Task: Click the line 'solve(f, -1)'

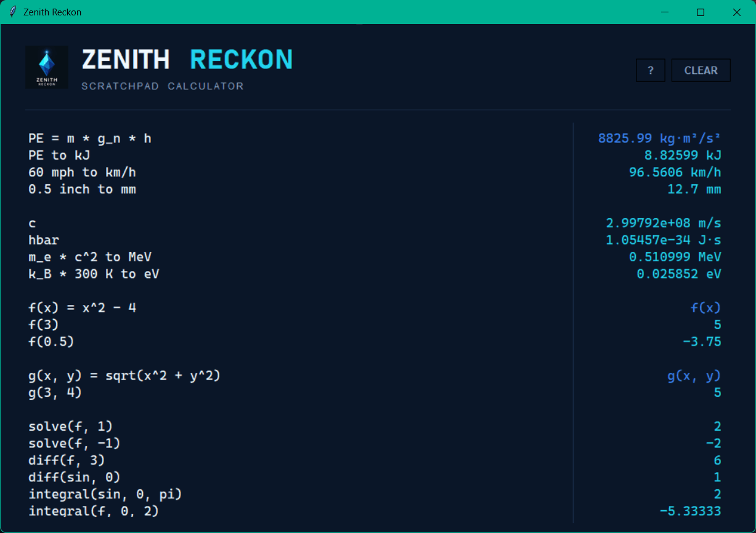Action: pos(75,443)
